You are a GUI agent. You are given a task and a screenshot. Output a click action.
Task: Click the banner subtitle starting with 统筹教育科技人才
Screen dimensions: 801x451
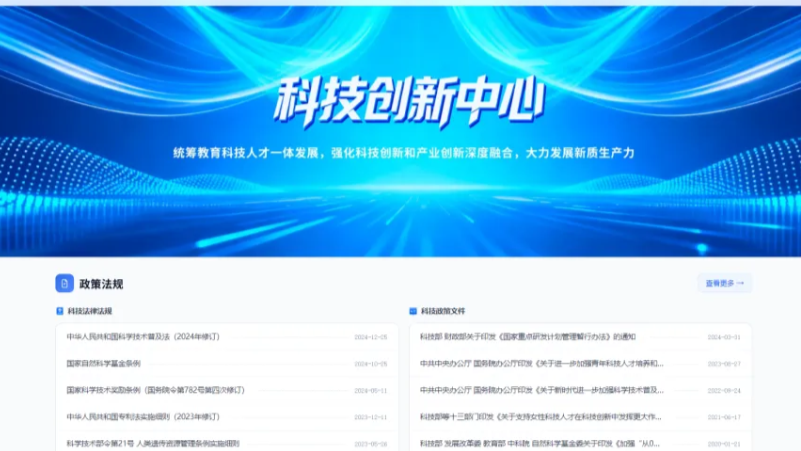403,153
